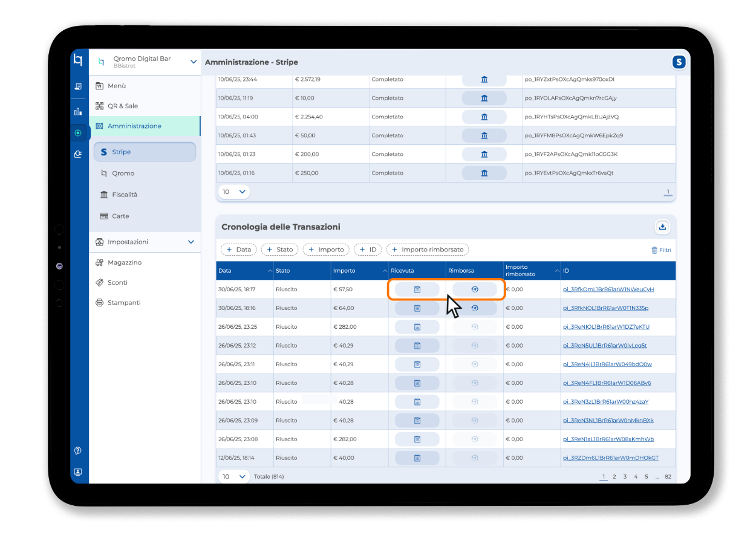Click the Impostazioni sidebar label
Screen dimensions: 756x556
click(128, 242)
